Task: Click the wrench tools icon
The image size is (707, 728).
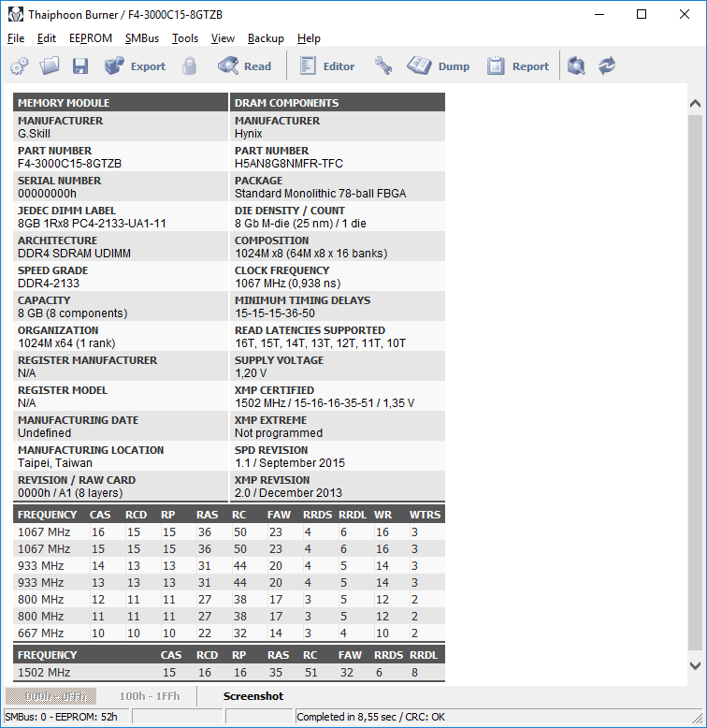Action: click(x=383, y=66)
